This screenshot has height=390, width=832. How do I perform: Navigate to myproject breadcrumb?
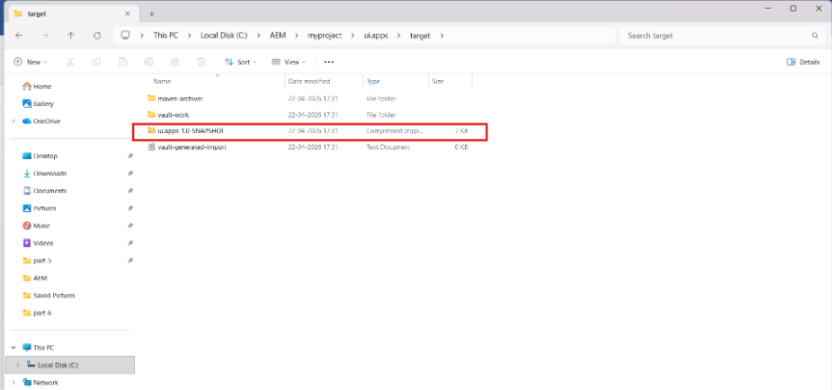(x=325, y=36)
